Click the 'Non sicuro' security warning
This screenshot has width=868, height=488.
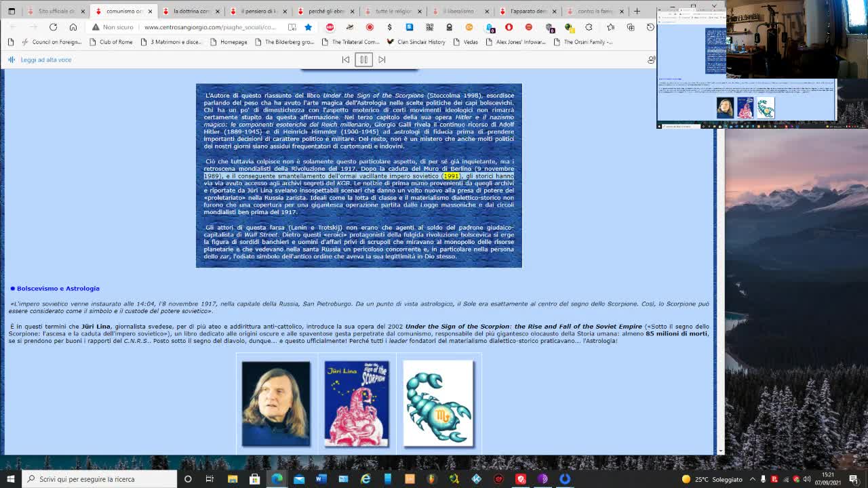pos(113,27)
